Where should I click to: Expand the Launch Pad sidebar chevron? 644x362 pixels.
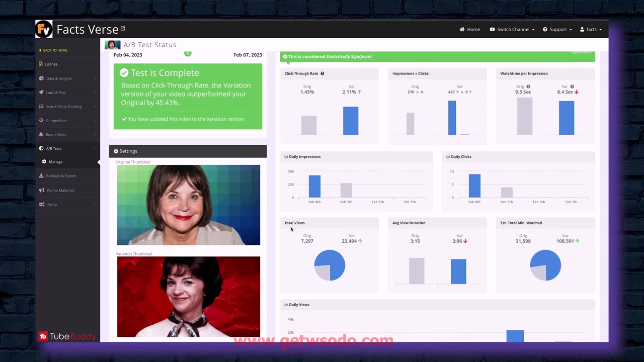(x=95, y=93)
